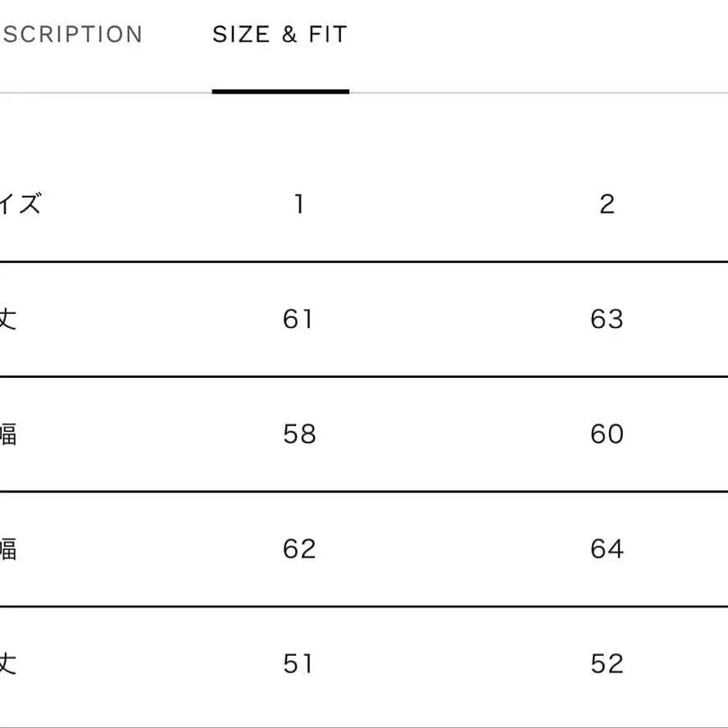
Task: Click the 丈 label beside 61
Action: 7,319
